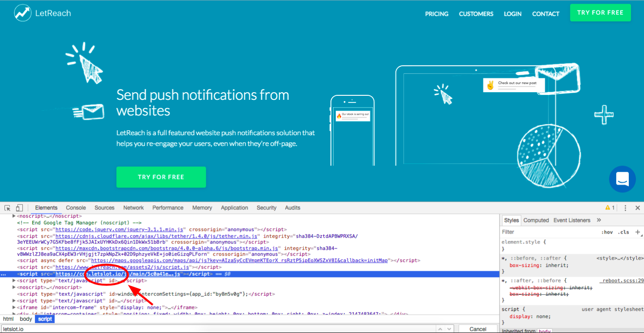Select the Memory tab
The height and width of the screenshot is (333, 644).
(202, 208)
